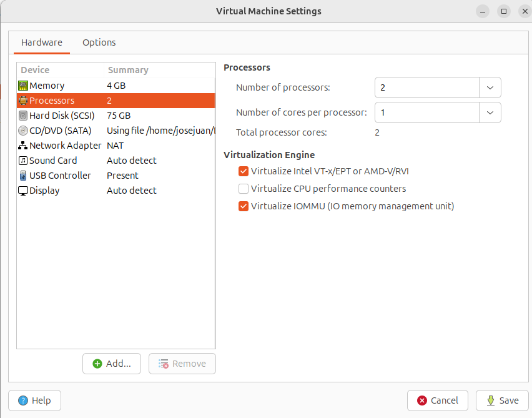This screenshot has width=532, height=418.
Task: Click the Cancel button
Action: (437, 401)
